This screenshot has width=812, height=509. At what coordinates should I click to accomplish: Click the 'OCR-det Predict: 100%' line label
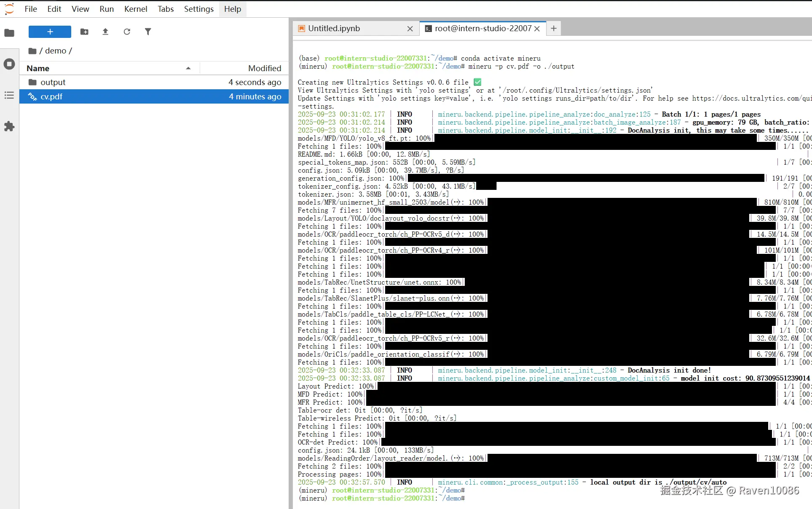338,442
